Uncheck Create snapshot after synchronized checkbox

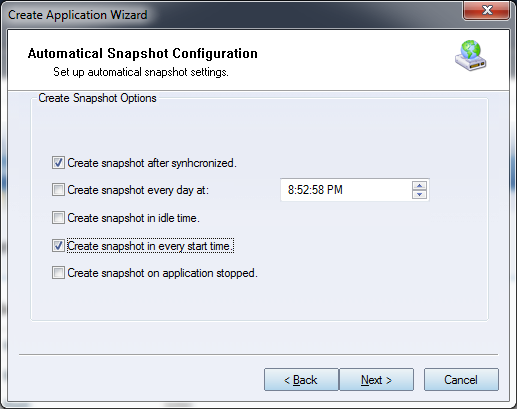coord(58,163)
